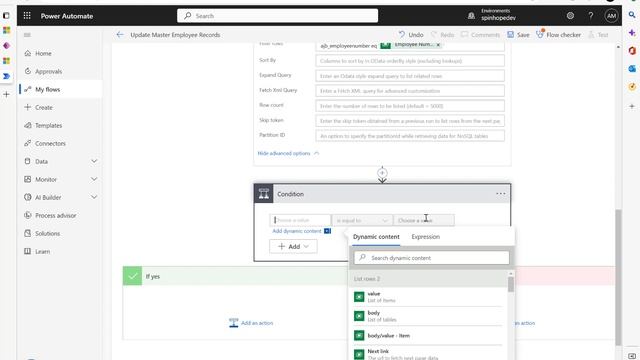640x360 pixels.
Task: Save the flow with the Save button
Action: point(518,35)
